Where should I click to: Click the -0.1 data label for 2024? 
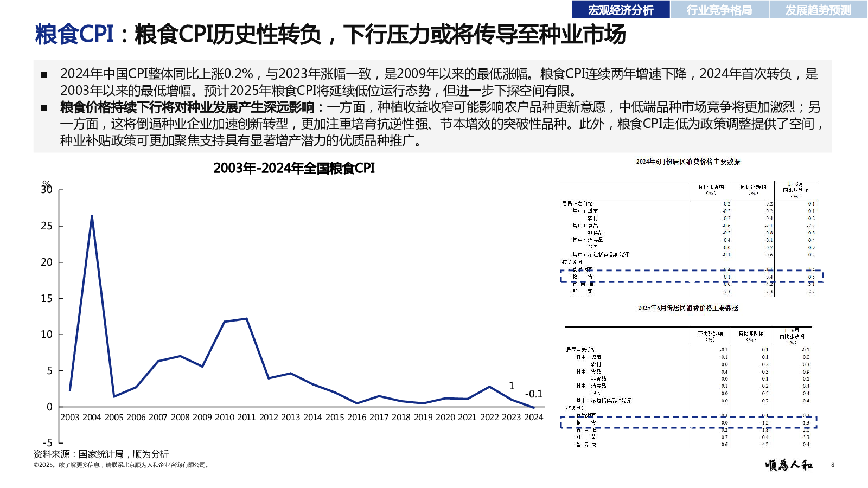point(534,394)
